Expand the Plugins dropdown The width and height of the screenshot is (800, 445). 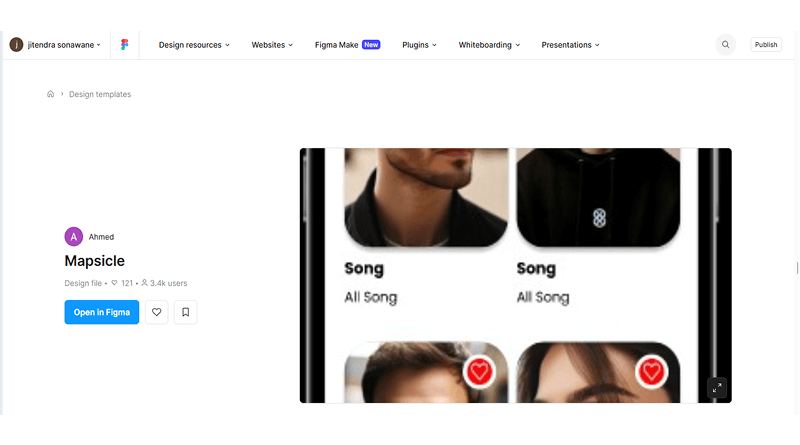point(419,45)
